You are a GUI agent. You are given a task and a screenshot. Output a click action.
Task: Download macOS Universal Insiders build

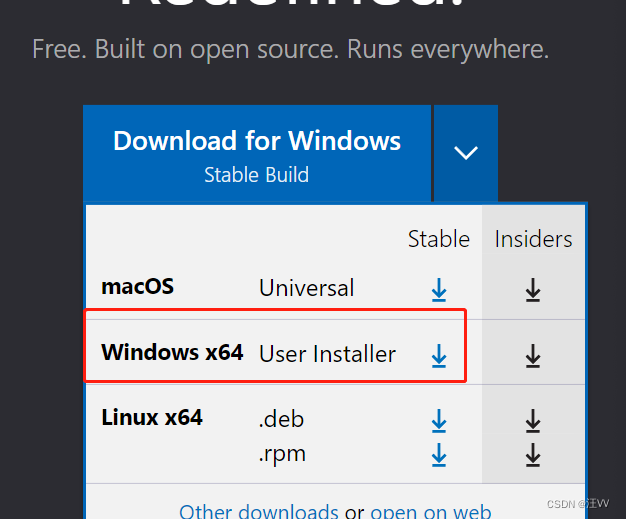[533, 290]
